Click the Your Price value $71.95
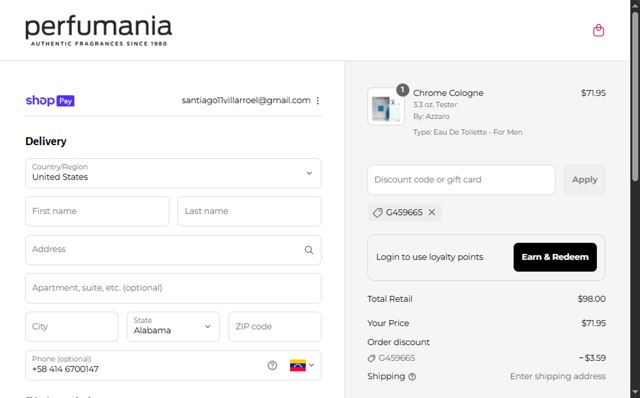Viewport: 640px width, 398px height. tap(593, 323)
